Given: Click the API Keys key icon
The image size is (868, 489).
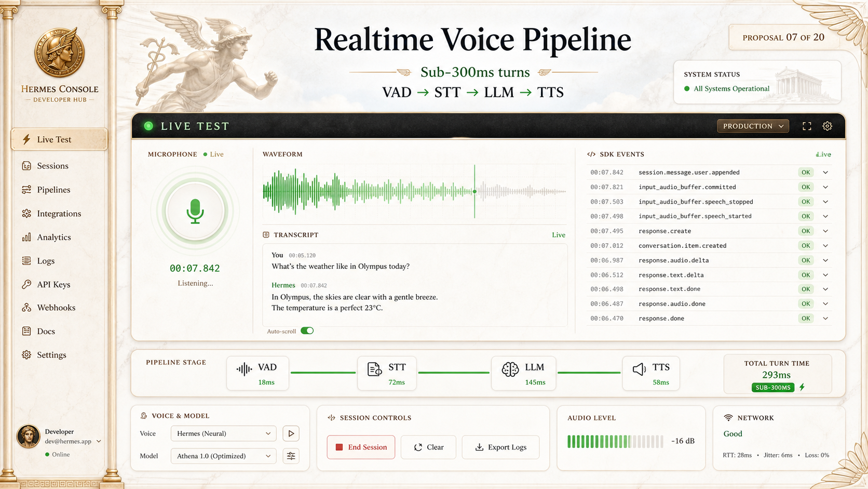Looking at the screenshot, I should pos(26,284).
